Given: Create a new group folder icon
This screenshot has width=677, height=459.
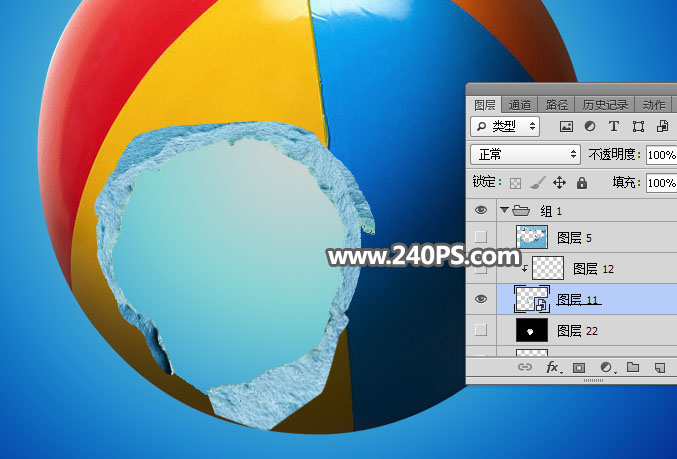Looking at the screenshot, I should click(633, 367).
